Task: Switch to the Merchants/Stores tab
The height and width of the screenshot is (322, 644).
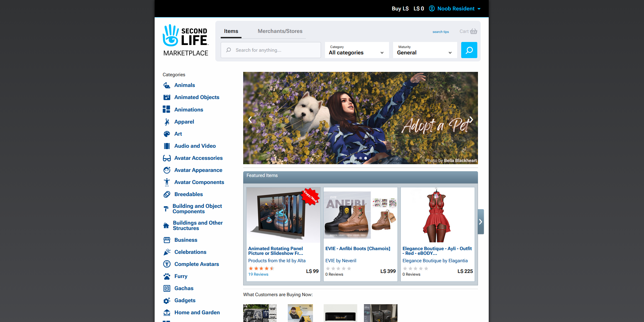Action: [280, 31]
